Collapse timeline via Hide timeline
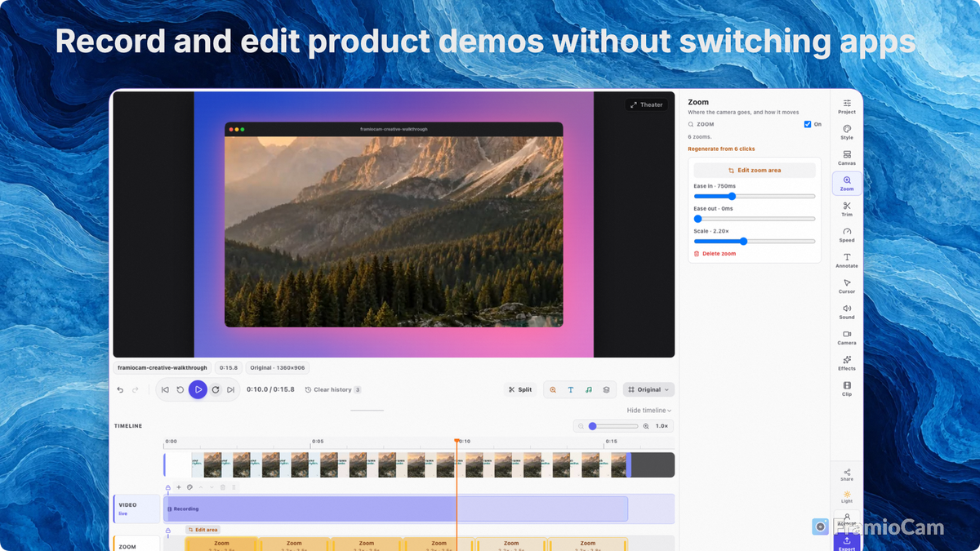The image size is (980, 551). point(649,411)
